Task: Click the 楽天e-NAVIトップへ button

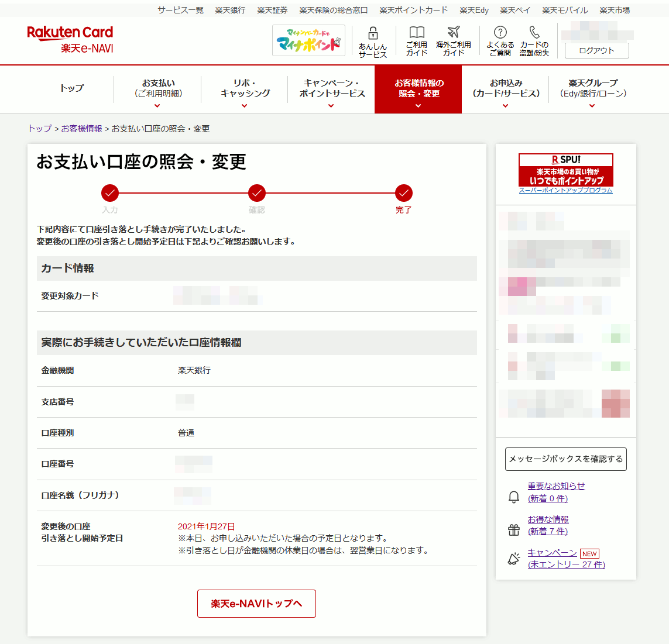Action: tap(256, 604)
